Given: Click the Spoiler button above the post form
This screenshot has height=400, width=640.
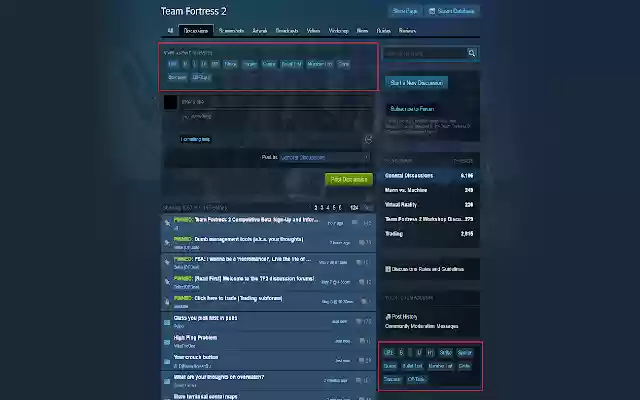Looking at the screenshot, I should coord(250,64).
